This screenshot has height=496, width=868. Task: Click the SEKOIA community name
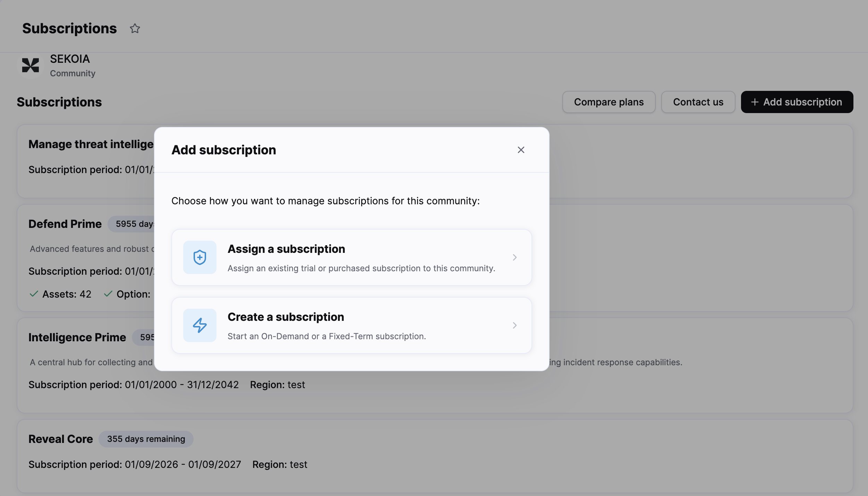point(70,59)
